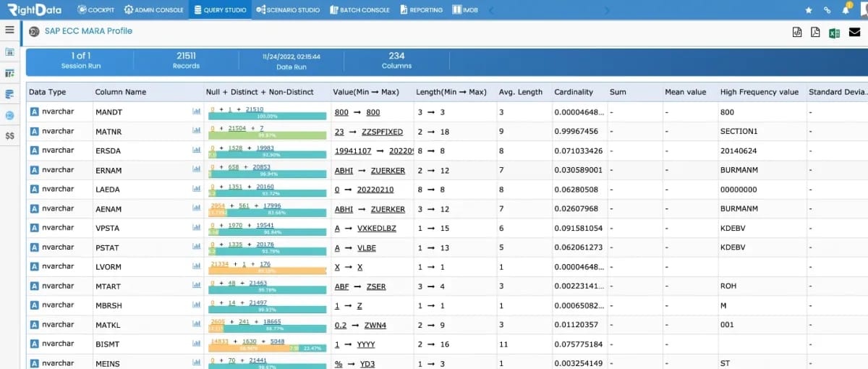Click the BISMT distribution bar
The image size is (868, 369).
pyautogui.click(x=267, y=347)
